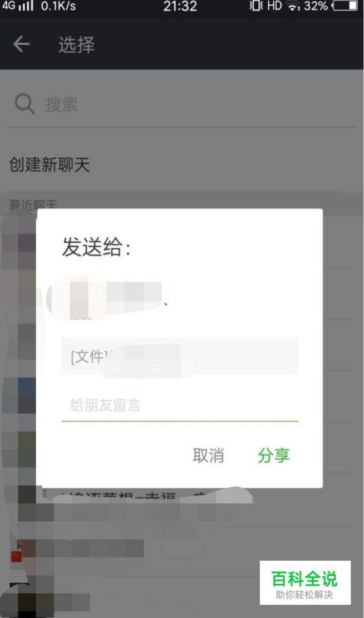
Task: Tap the [文件] attachment preview box
Action: click(x=180, y=356)
